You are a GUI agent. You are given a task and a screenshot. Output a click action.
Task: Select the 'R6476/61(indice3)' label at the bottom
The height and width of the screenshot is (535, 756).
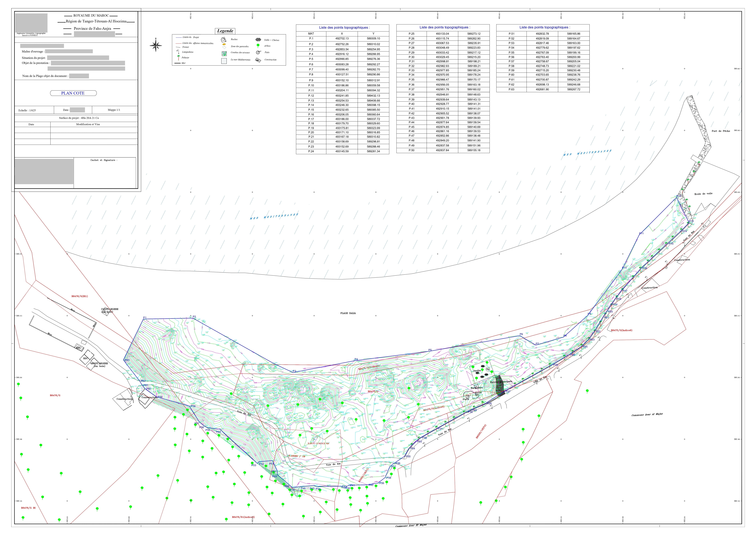243,517
